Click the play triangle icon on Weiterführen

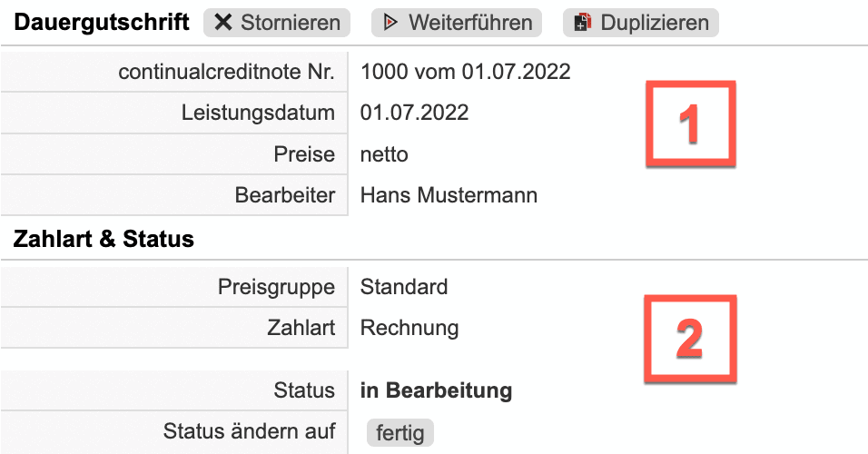pos(390,23)
